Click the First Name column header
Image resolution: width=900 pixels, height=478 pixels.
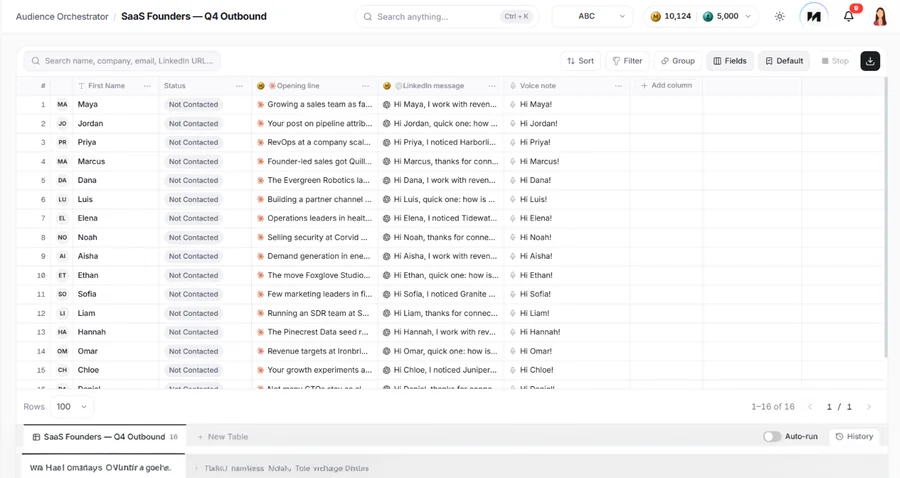click(116, 86)
